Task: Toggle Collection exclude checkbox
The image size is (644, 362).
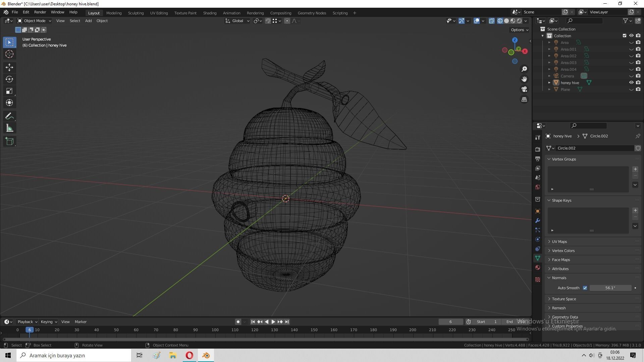Action: [x=624, y=36]
